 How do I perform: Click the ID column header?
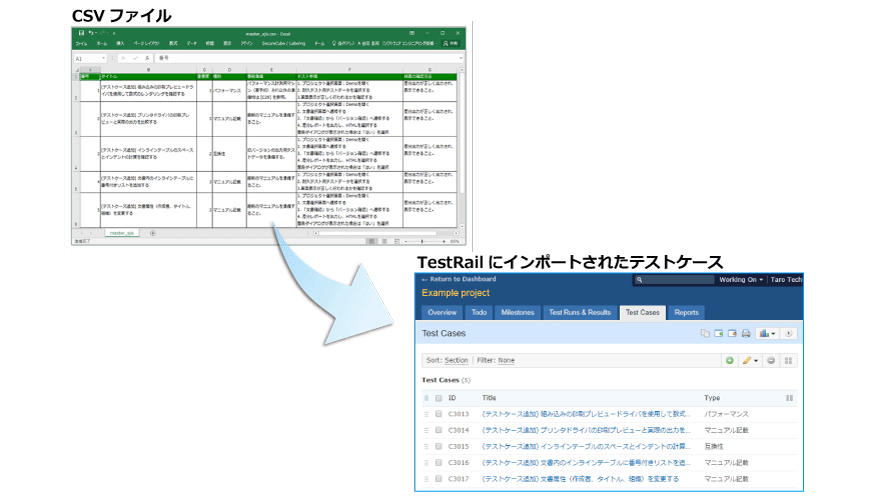[452, 398]
